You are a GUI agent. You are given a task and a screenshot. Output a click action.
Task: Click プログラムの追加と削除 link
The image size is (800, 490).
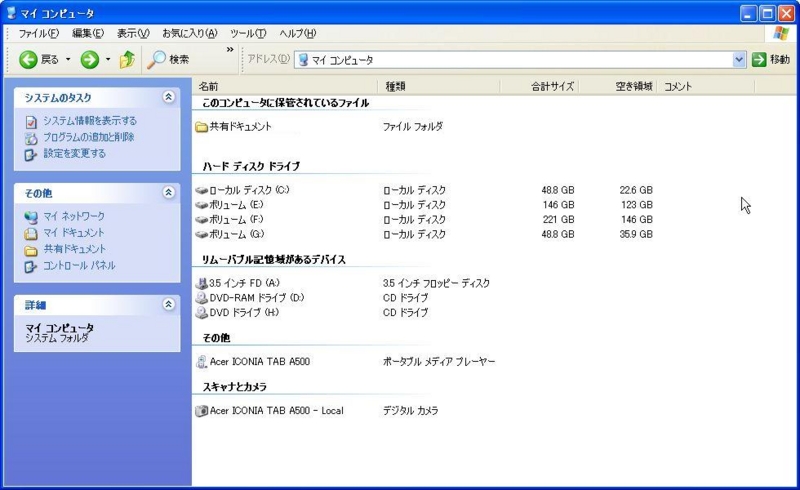click(x=89, y=137)
